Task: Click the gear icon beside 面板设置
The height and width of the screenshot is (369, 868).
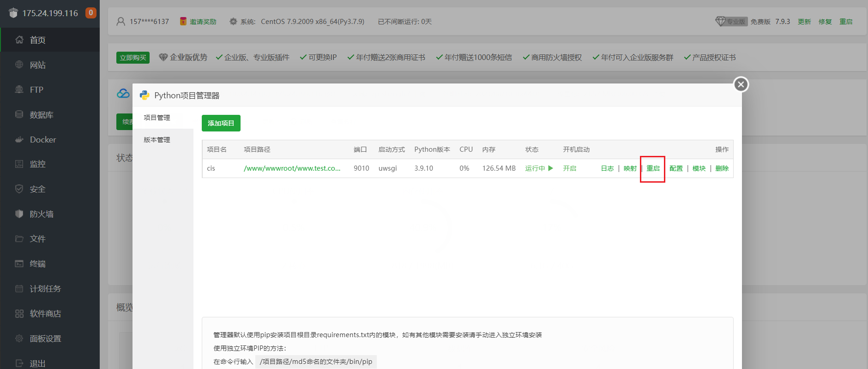Action: click(19, 338)
